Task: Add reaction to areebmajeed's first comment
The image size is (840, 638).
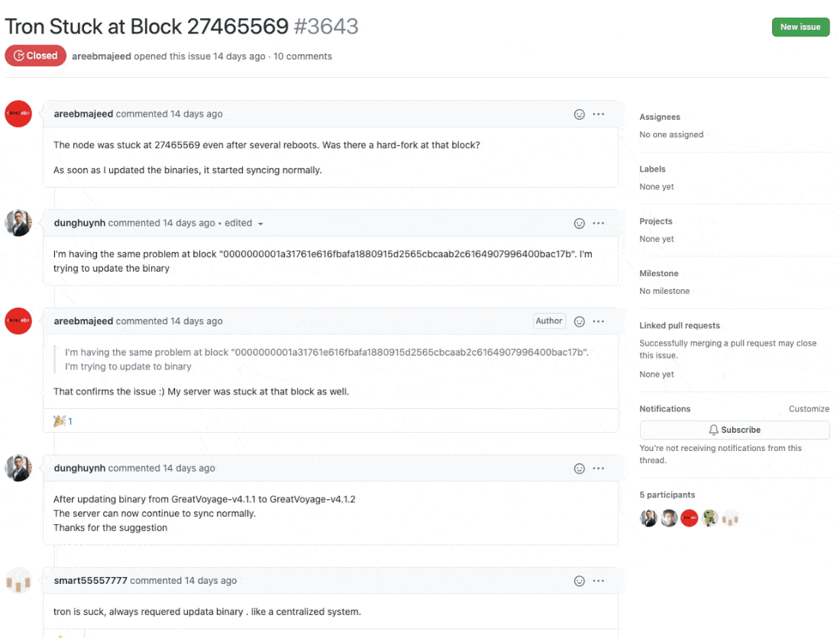Action: [x=579, y=114]
